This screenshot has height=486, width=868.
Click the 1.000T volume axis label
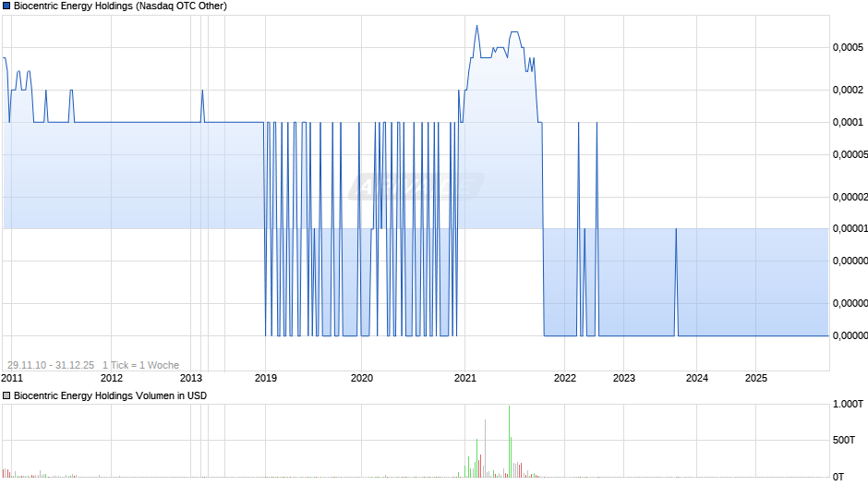pyautogui.click(x=848, y=404)
